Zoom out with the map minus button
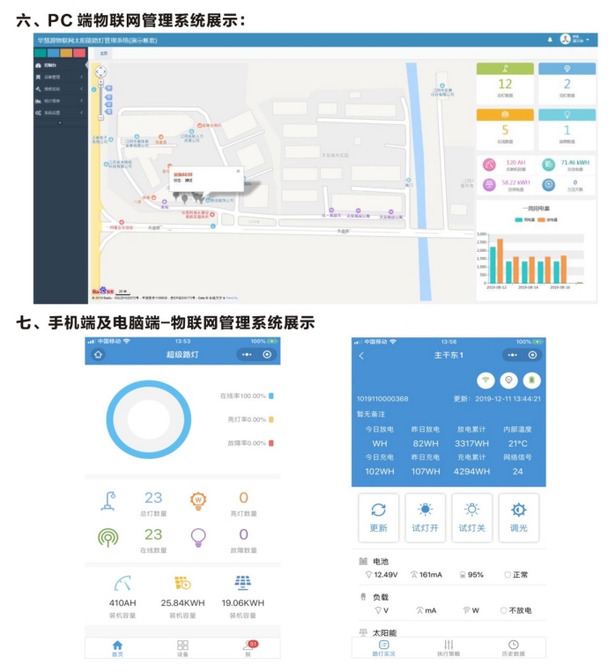 tap(100, 117)
